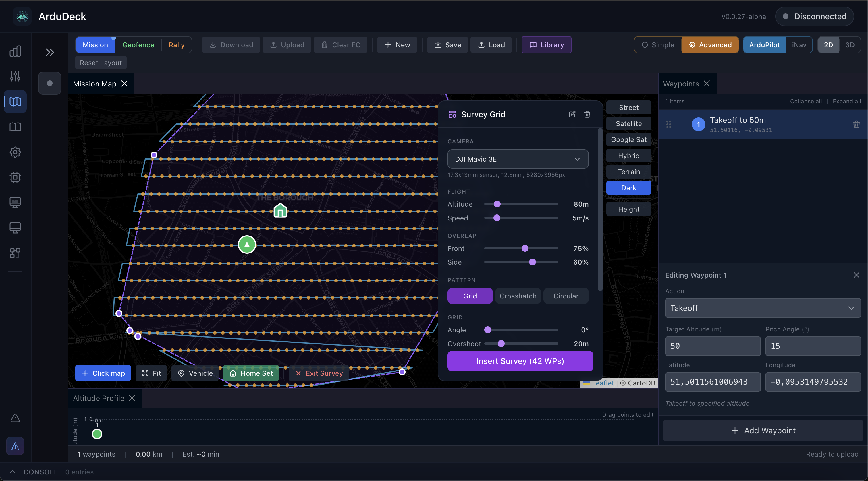Close the Altitude Profile tab

[132, 398]
